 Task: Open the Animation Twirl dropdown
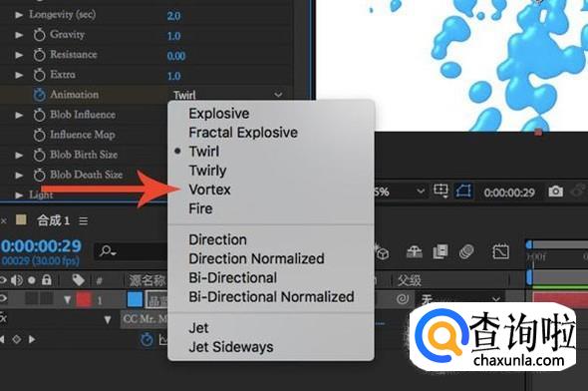[x=227, y=95]
